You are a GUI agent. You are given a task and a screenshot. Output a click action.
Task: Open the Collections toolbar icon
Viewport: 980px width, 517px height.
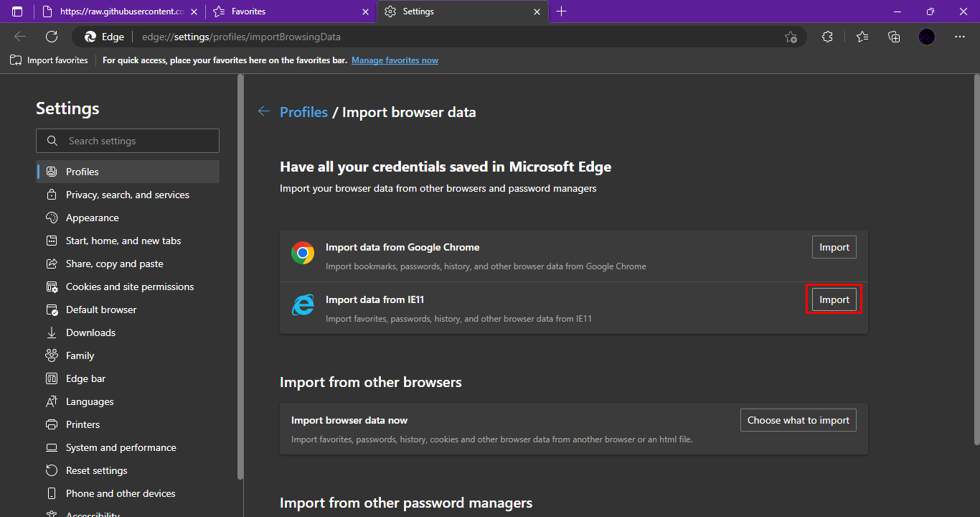[x=894, y=37]
